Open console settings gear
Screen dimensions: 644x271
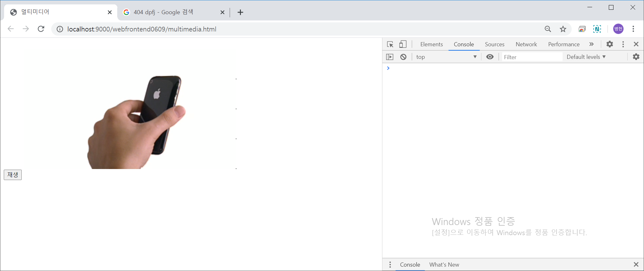636,57
